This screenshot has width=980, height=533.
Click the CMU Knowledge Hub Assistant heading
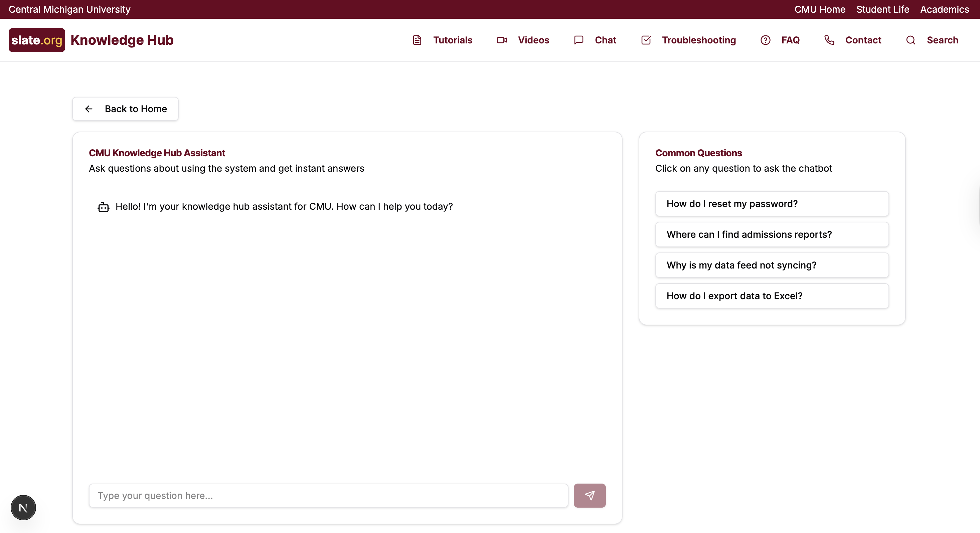point(157,153)
